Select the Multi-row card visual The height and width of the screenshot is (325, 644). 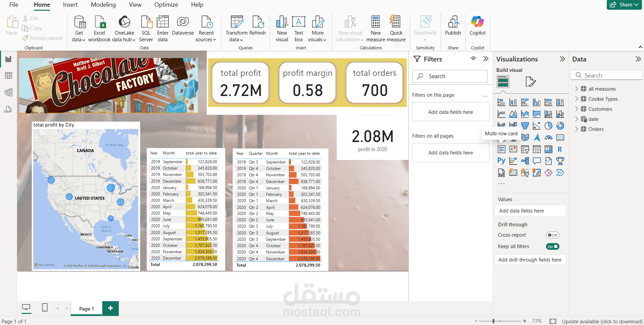point(501,149)
